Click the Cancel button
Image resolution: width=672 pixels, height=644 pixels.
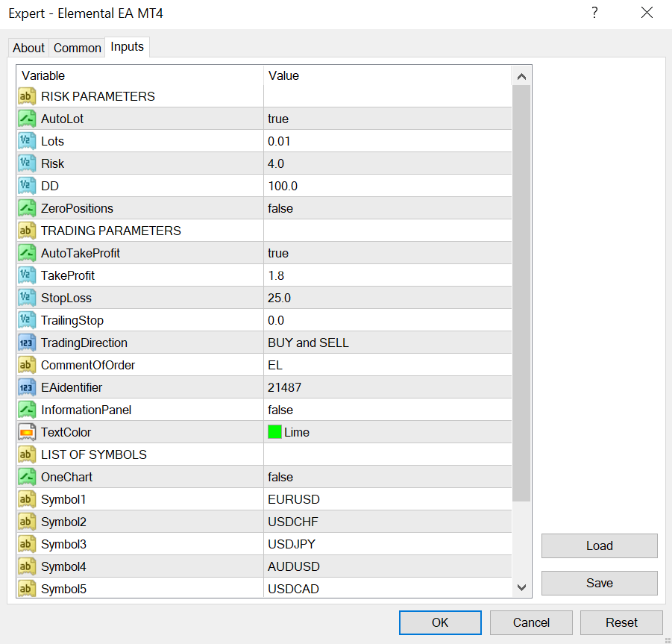pos(531,622)
